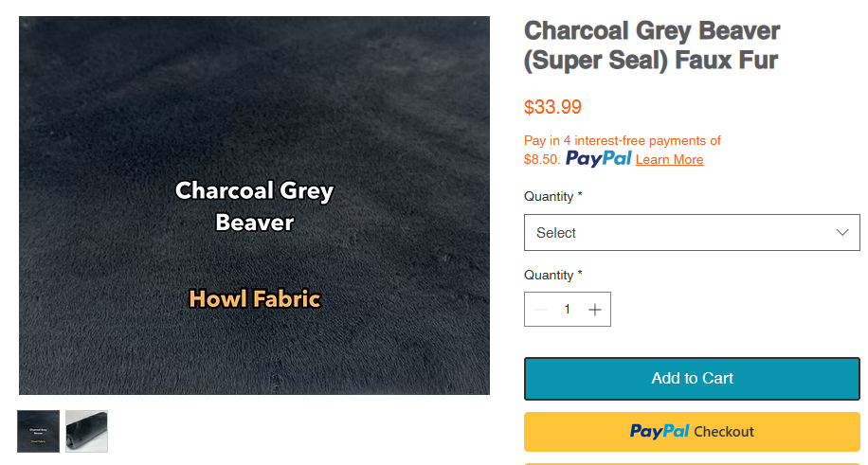Click the Pay in 4 interest-free message
Image resolution: width=868 pixels, height=465 pixels.
[623, 140]
